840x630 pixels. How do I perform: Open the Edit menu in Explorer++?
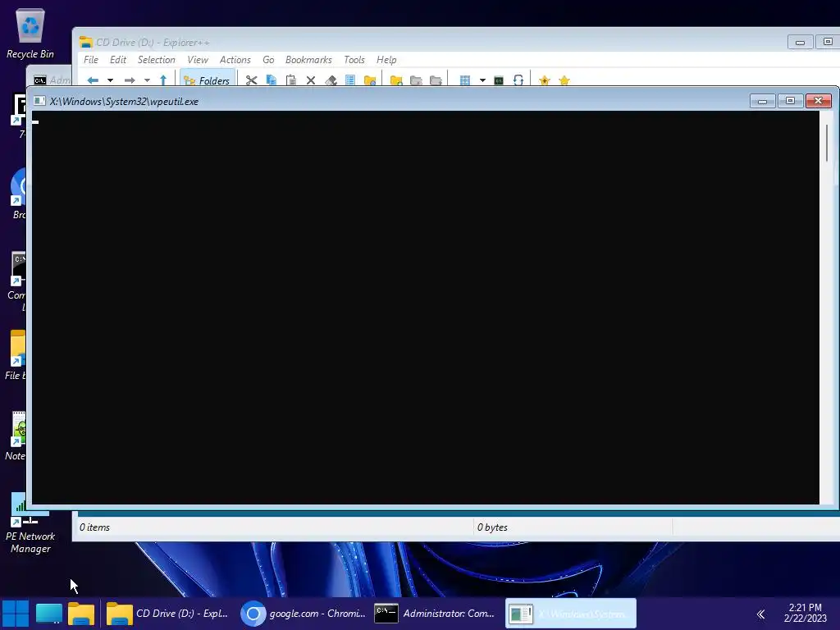(118, 59)
